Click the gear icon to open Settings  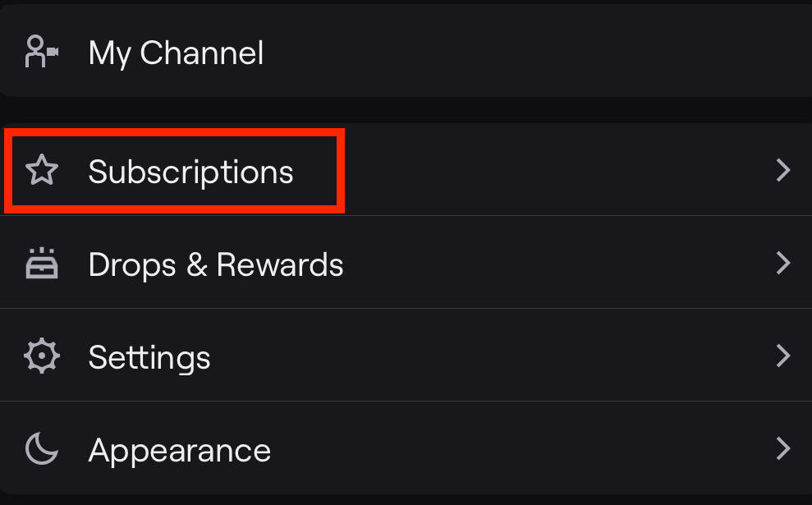(x=40, y=356)
